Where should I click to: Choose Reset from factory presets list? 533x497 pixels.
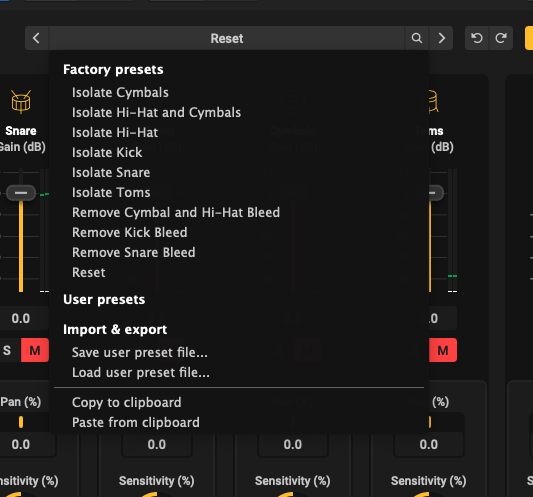point(89,272)
